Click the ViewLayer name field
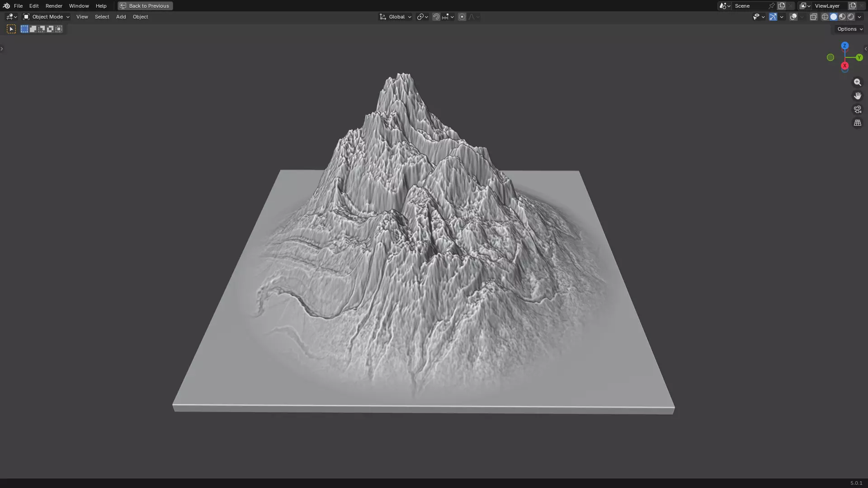The width and height of the screenshot is (868, 488). click(830, 6)
